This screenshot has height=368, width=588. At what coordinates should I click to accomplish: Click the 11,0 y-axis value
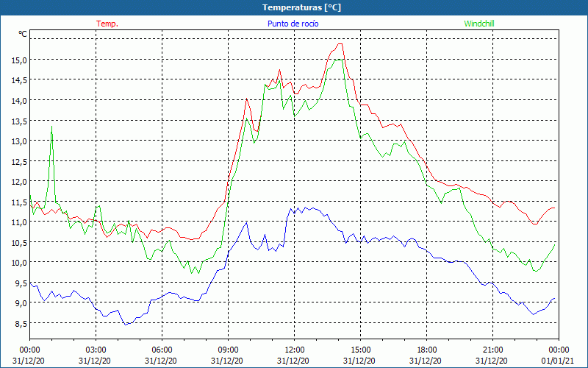pos(20,222)
